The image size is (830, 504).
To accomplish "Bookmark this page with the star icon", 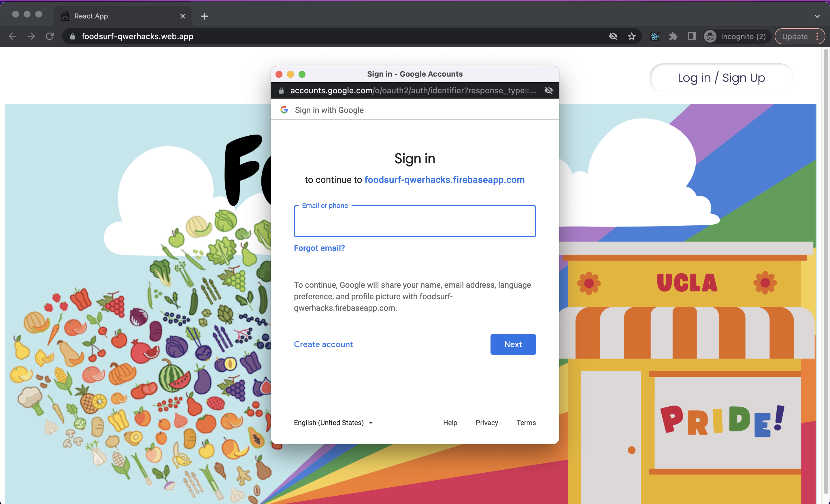I will pyautogui.click(x=631, y=36).
